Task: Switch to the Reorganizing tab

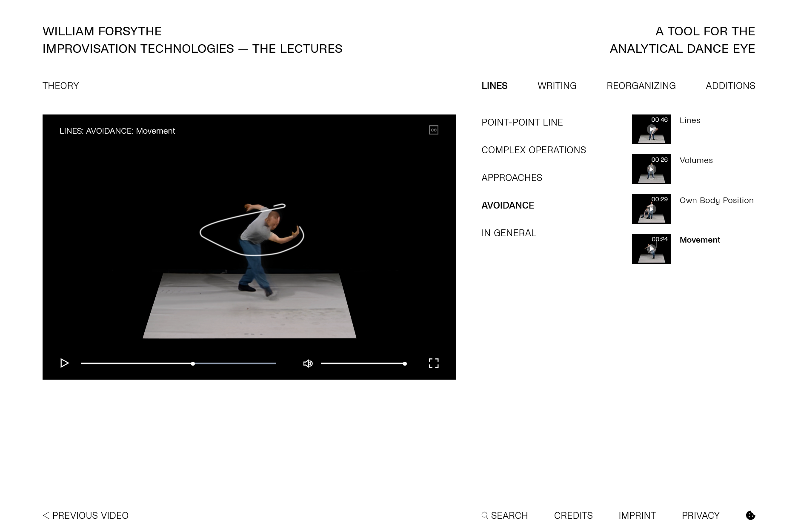Action: coord(641,86)
